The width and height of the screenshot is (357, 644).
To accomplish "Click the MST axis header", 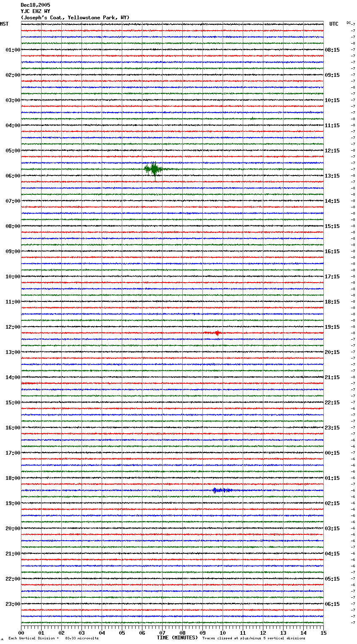I will click(x=4, y=24).
